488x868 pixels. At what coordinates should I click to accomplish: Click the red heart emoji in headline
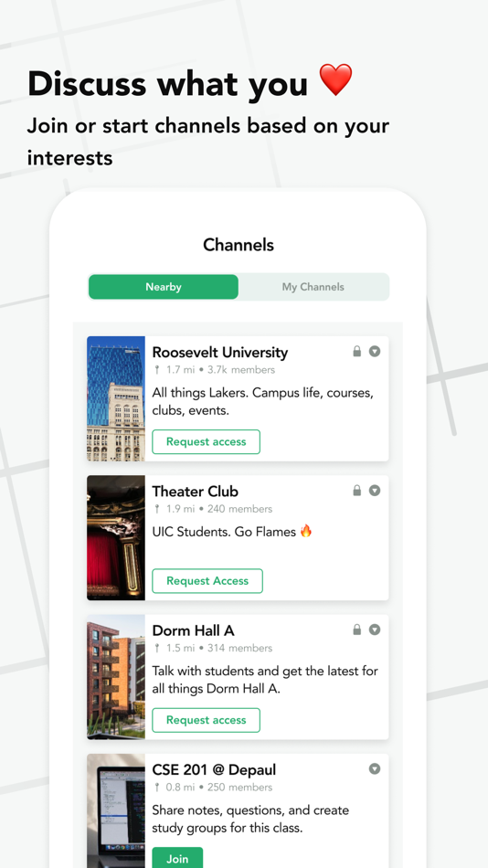pos(335,79)
